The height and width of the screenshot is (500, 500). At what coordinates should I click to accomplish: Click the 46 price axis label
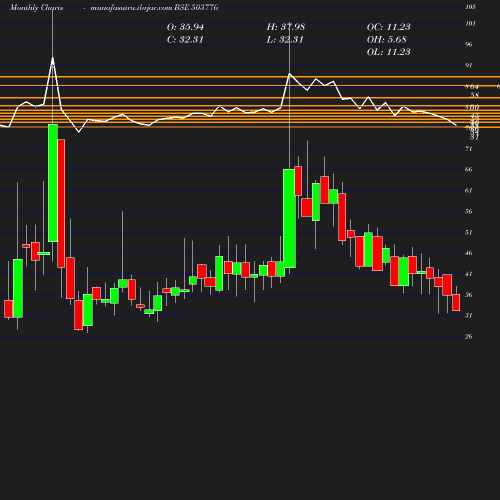pos(469,253)
